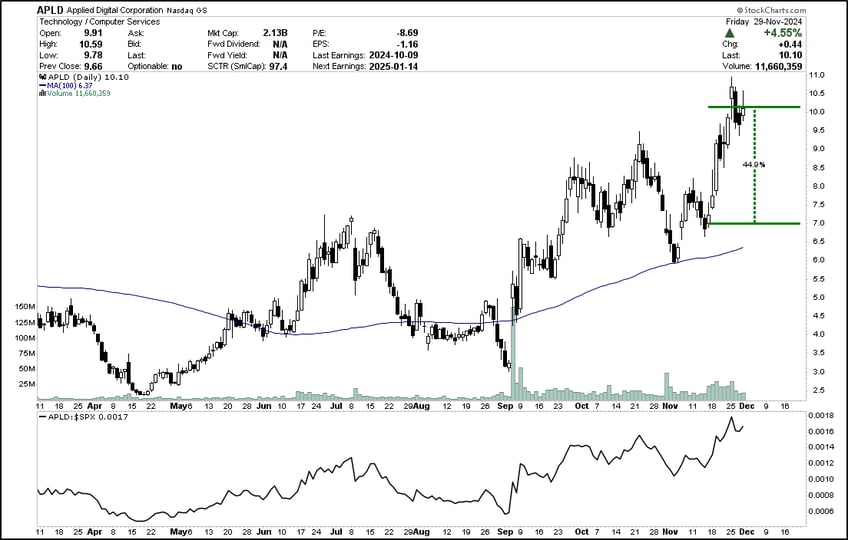Click the Mkt Cap value 2.13B
Viewport: 848px width, 540px height.
point(275,33)
